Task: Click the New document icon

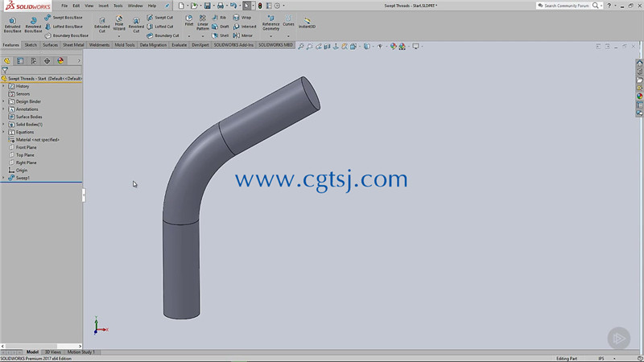Action: click(181, 6)
